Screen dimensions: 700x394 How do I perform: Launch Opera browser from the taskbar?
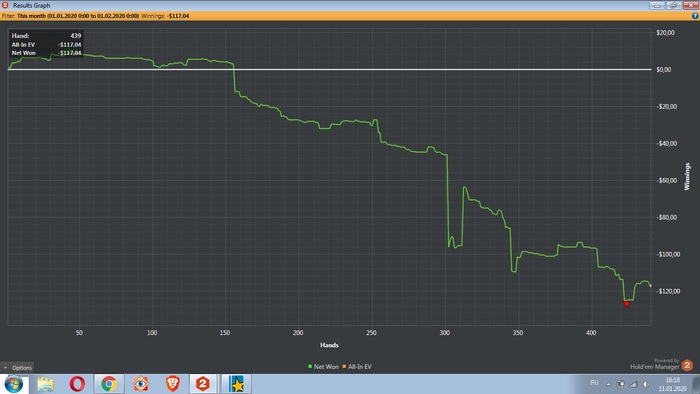coord(77,384)
